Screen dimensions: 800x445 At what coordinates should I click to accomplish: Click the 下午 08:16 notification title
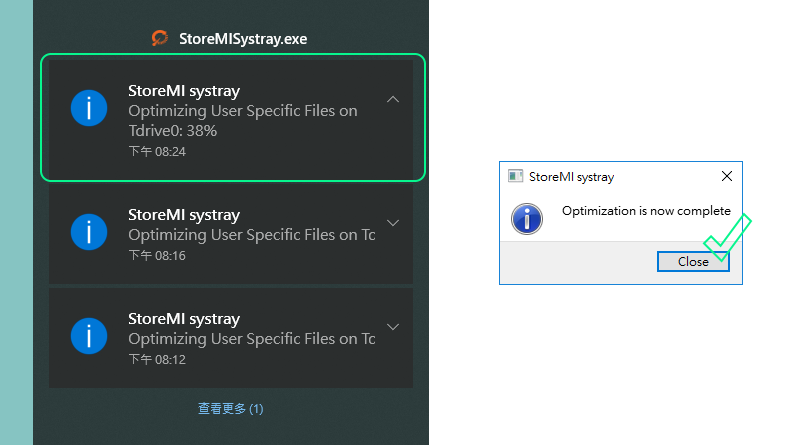[x=184, y=214]
